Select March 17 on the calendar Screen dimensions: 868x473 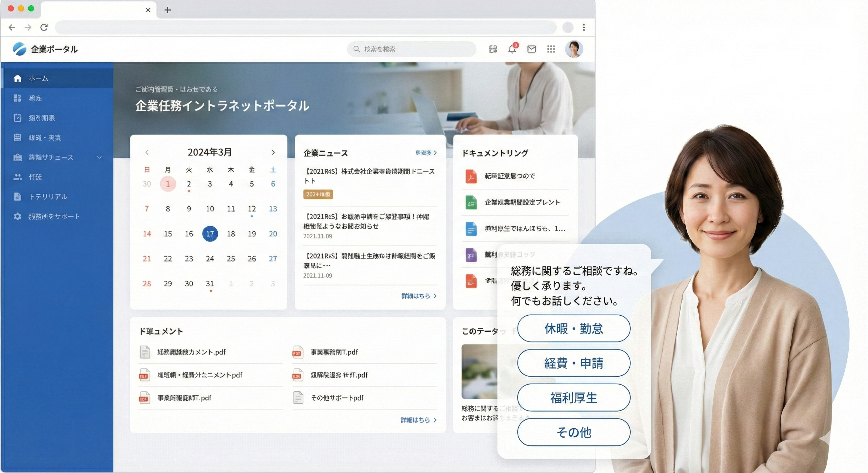[x=210, y=234]
